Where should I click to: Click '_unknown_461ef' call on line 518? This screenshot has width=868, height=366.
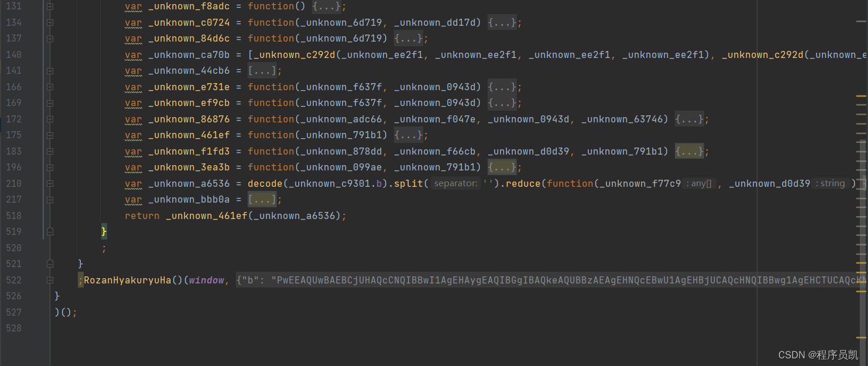[207, 216]
